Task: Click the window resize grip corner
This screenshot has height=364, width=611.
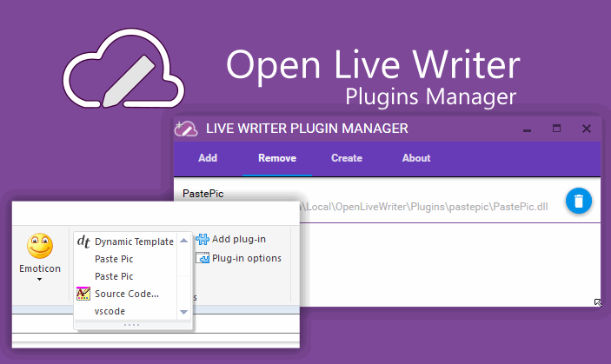Action: click(x=598, y=302)
